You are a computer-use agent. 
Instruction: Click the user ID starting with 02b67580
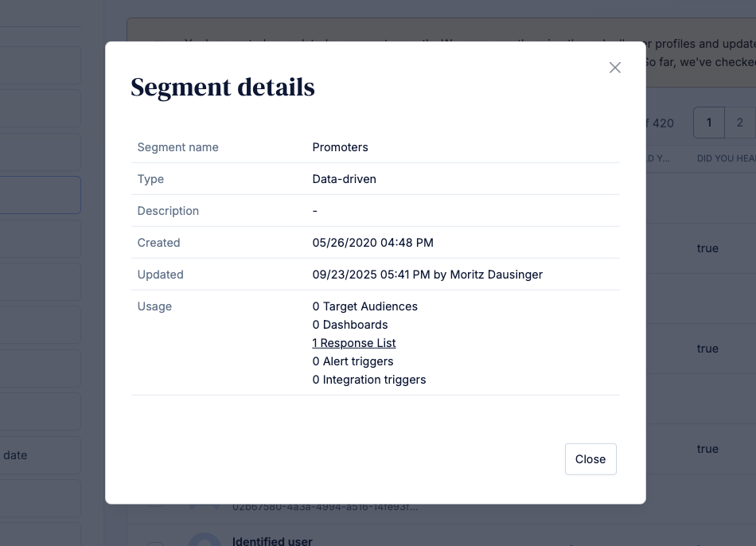coord(325,507)
